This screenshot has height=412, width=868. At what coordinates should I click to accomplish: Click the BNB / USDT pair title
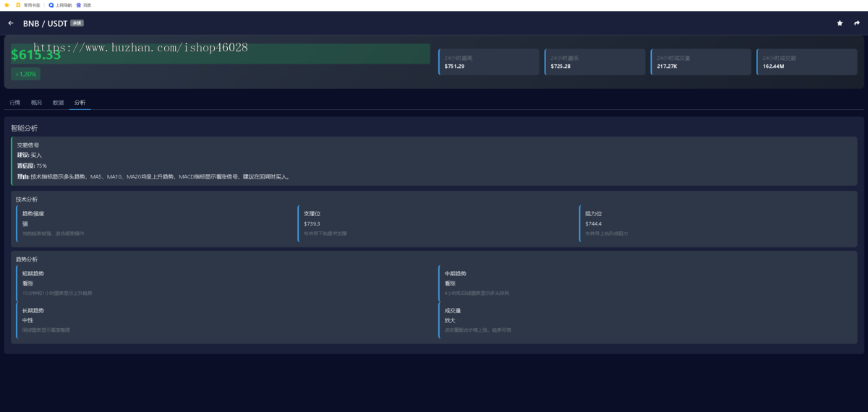[45, 23]
